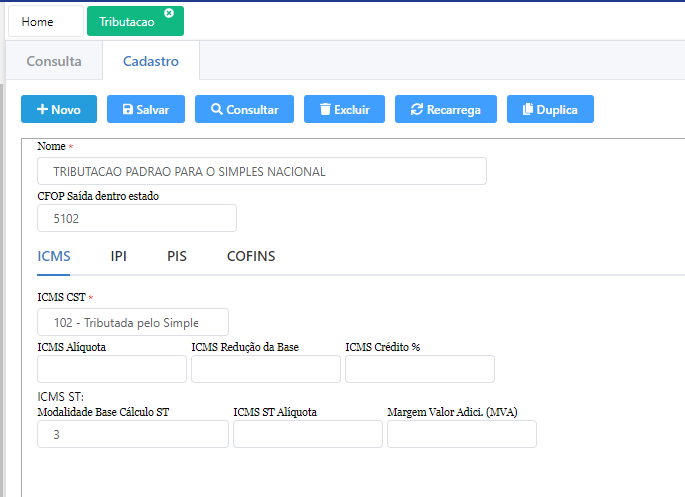The height and width of the screenshot is (497, 685).
Task: Click the Margem Valor Adici. (MVA) field
Action: tap(461, 434)
